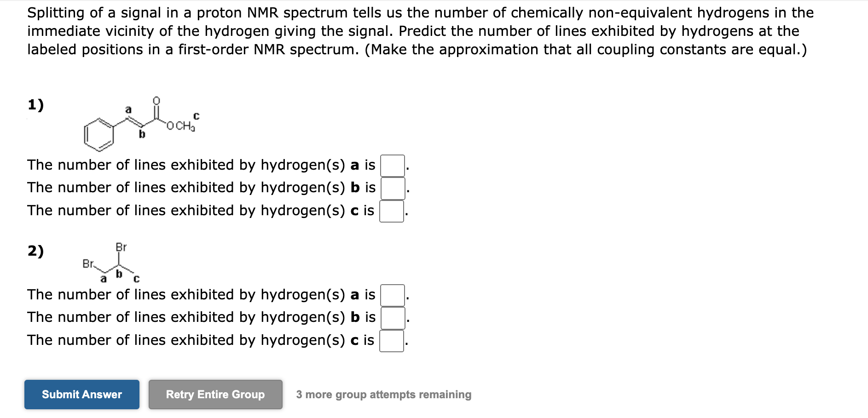
Task: Click the OCH3 group in structure 1
Action: [180, 124]
